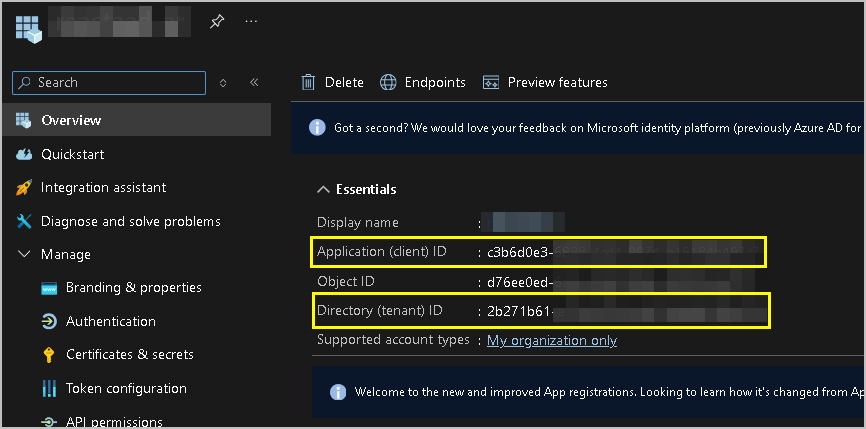Click the Preview features icon
The width and height of the screenshot is (866, 429).
491,82
